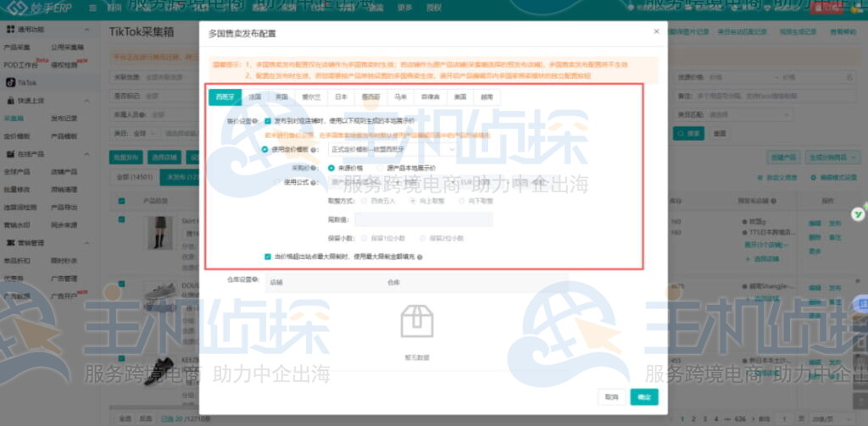
Task: Click help icon beside 仓库设置 label
Action: [256, 279]
